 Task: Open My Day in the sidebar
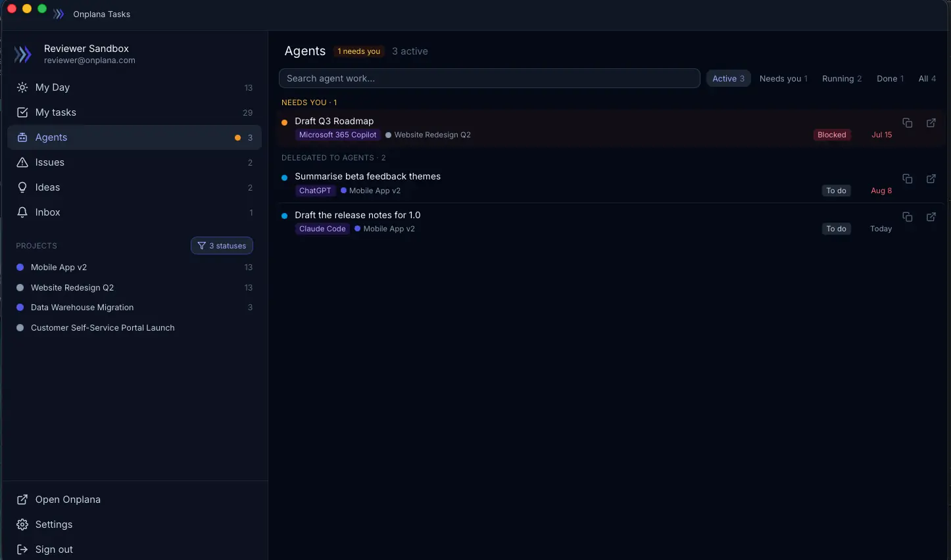tap(134, 87)
